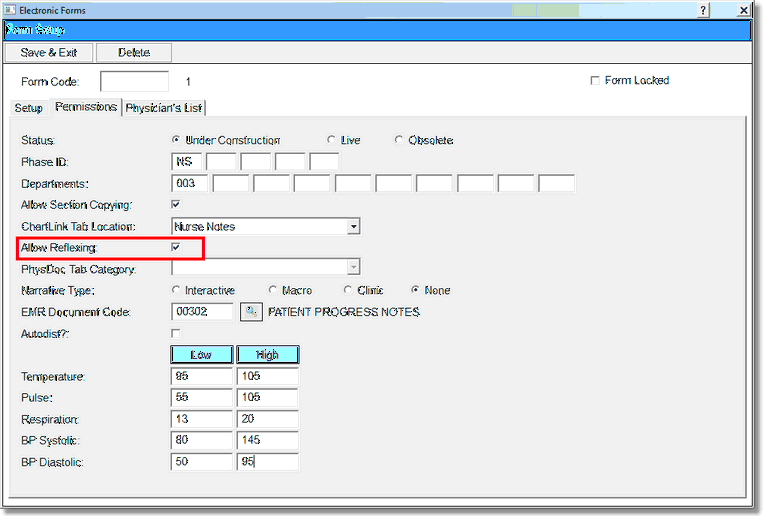This screenshot has height=518, width=764.
Task: Select Under Construction status
Action: (x=175, y=140)
